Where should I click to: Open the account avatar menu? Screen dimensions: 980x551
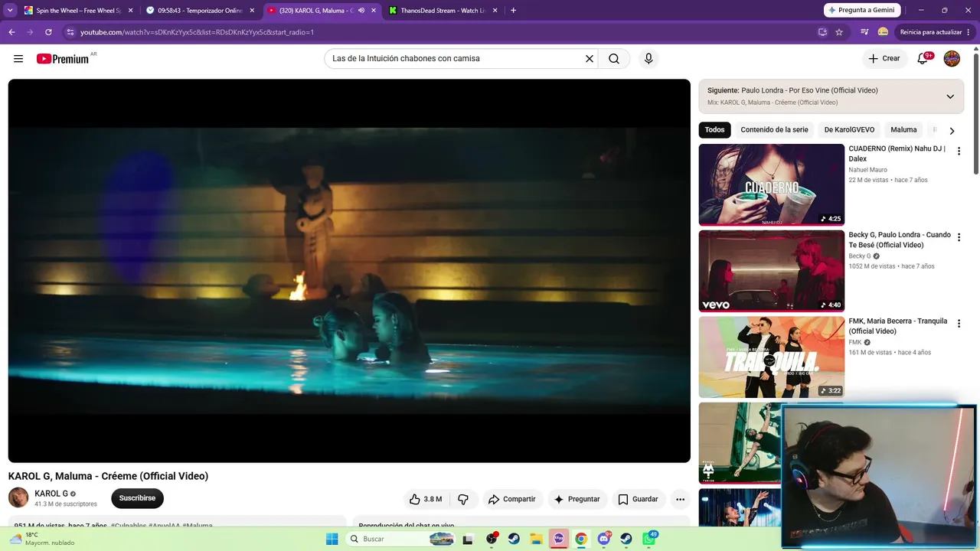[x=952, y=59]
